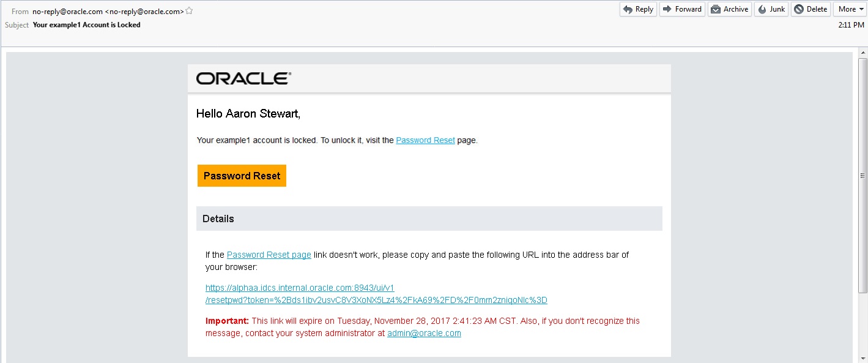Open the full resetpwd token URL
868x363 pixels.
tap(376, 300)
